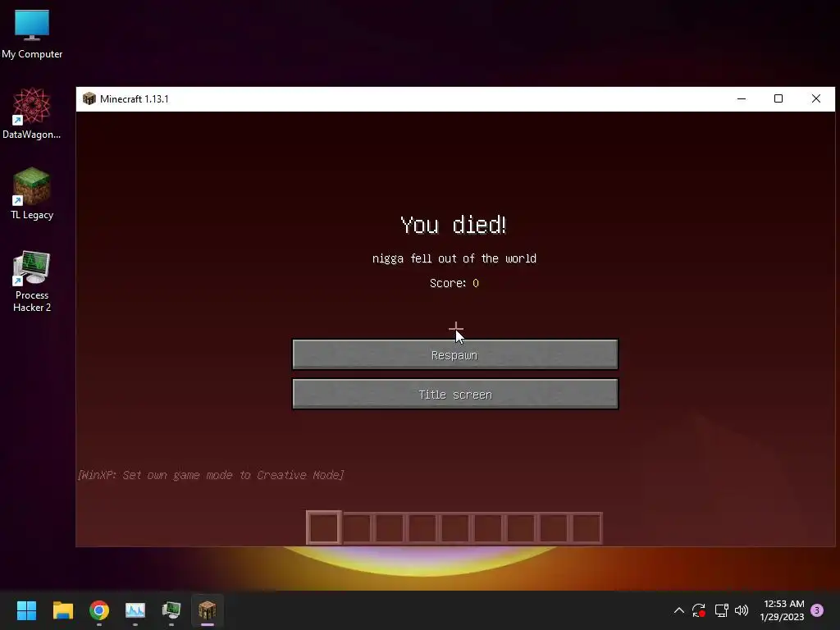Minimize the Minecraft 1.13.1 window
This screenshot has height=630, width=840.
(742, 98)
